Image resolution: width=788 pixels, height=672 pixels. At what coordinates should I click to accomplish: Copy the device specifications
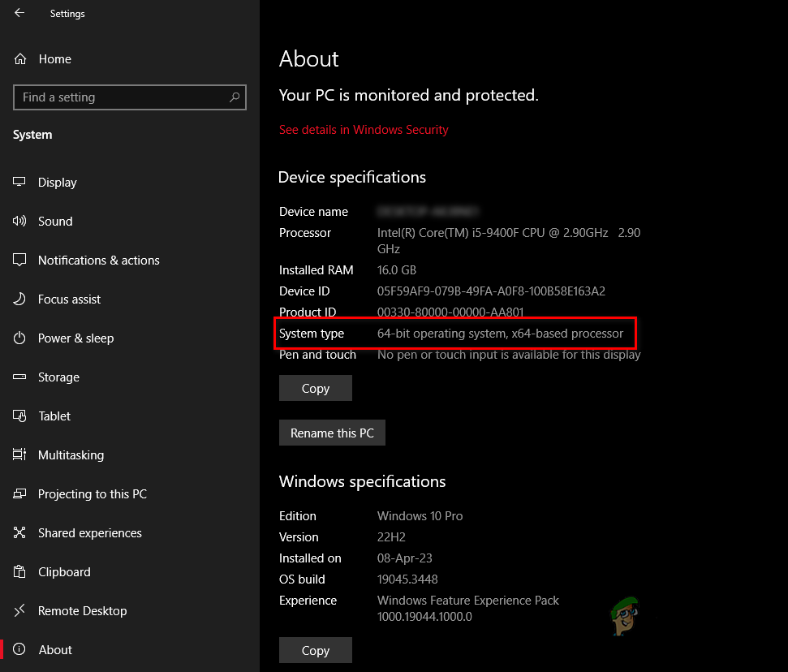coord(315,388)
